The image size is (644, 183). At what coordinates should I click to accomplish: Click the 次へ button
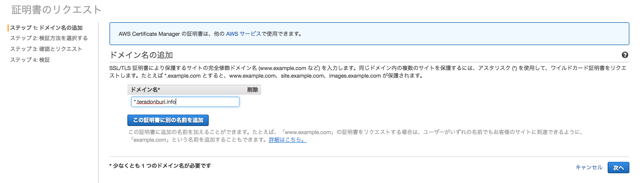point(618,168)
